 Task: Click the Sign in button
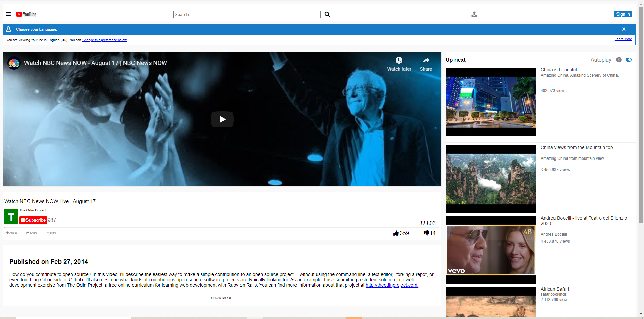623,14
